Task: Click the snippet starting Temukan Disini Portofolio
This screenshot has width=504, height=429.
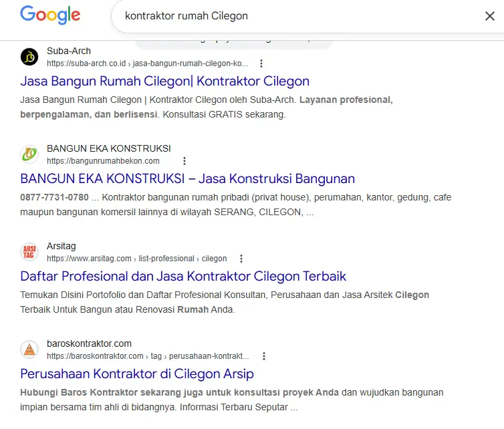Action: pos(225,302)
